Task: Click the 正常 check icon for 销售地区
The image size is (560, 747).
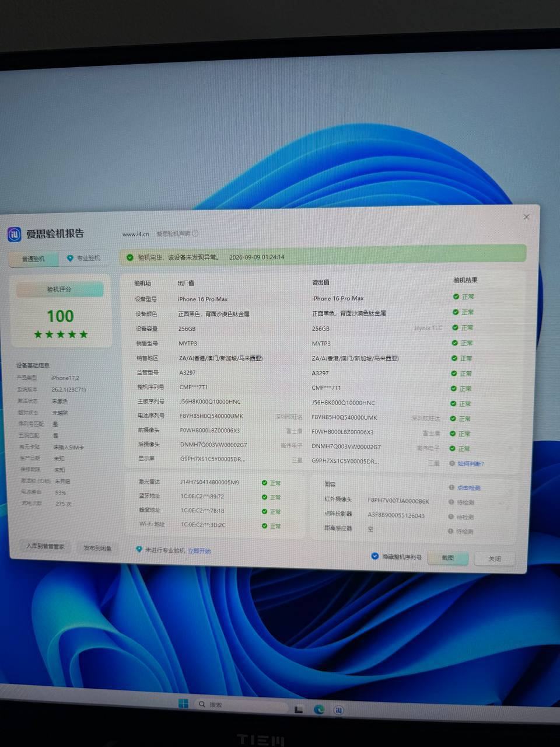Action: (454, 358)
